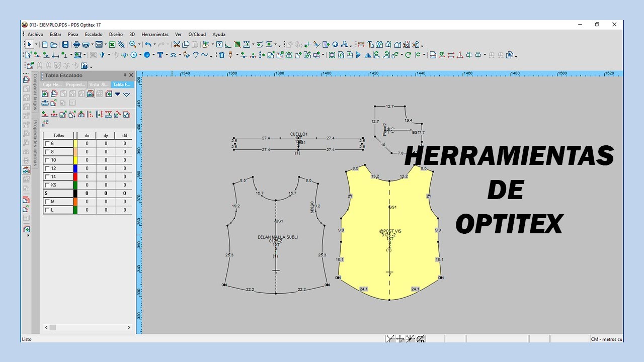Toggle the size 8 checkbox
This screenshot has height=362, width=644.
click(x=47, y=151)
